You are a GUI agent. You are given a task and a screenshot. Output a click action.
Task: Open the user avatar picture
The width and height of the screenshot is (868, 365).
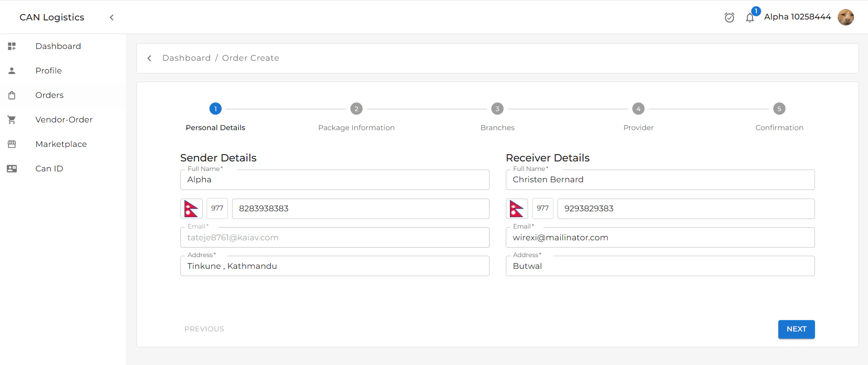[846, 17]
